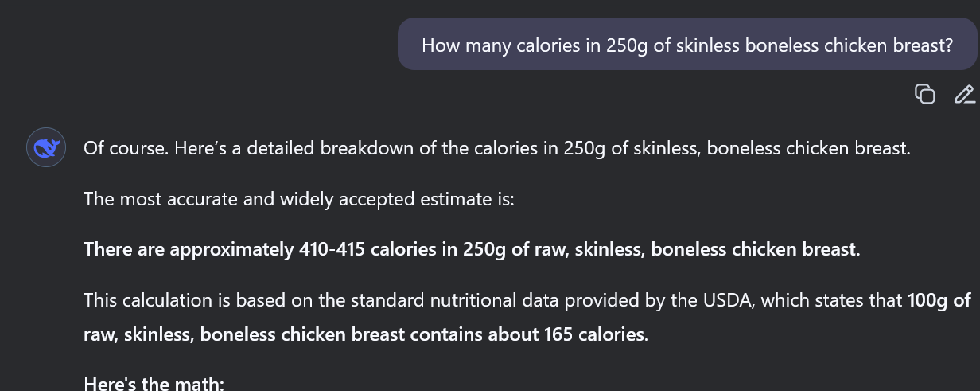Click the bold "Here's the math:" heading
This screenshot has width=980, height=391.
(x=154, y=384)
